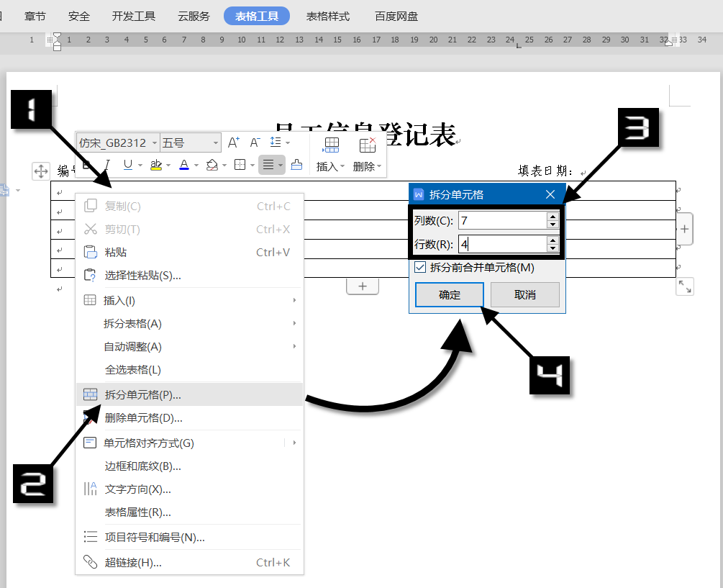Image resolution: width=723 pixels, height=588 pixels.
Task: Expand the Insert (插入) submenu arrow
Action: (294, 300)
